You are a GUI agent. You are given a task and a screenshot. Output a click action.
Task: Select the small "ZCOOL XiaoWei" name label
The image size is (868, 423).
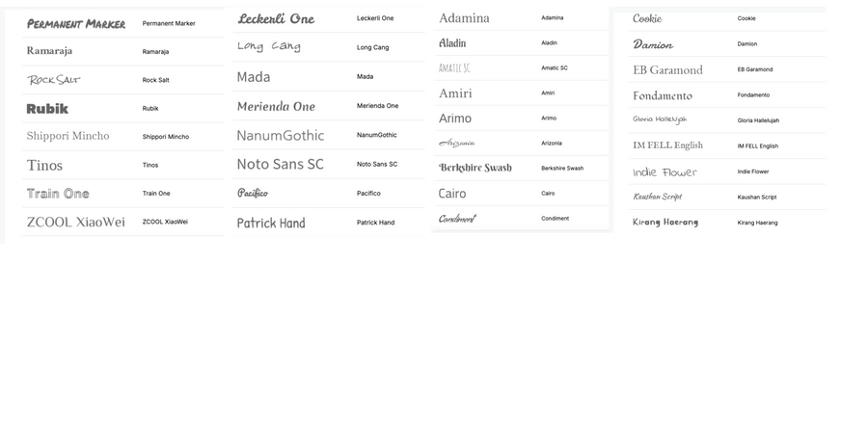tap(165, 222)
